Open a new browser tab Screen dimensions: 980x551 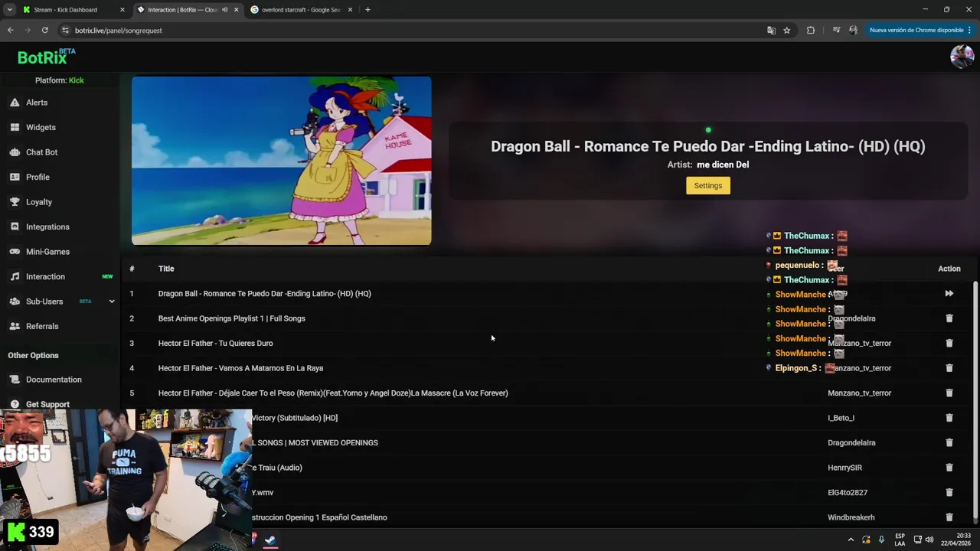(x=367, y=10)
